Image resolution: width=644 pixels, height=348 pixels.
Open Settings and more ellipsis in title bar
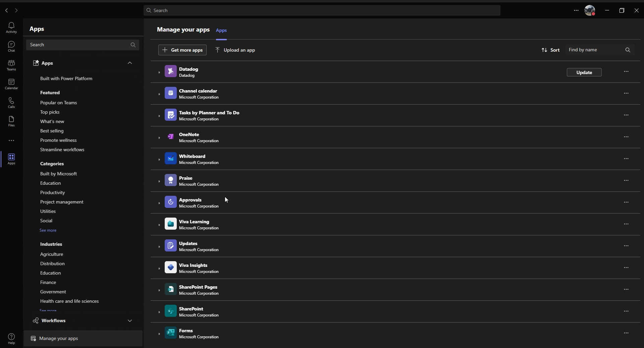(x=576, y=10)
